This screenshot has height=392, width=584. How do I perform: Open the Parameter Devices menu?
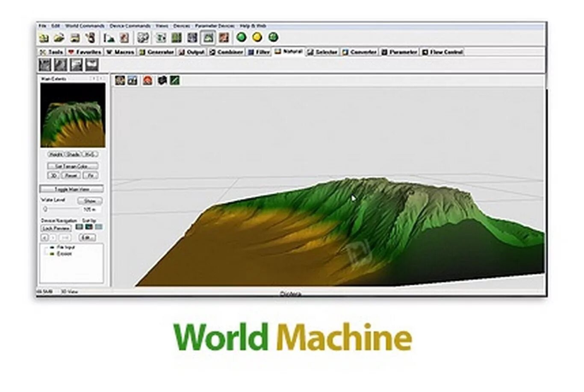[215, 26]
